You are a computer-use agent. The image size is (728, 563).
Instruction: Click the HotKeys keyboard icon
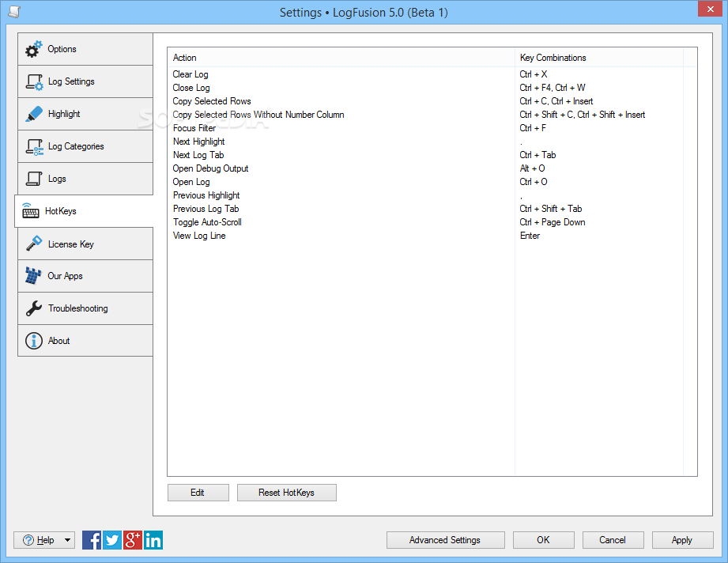tap(31, 211)
